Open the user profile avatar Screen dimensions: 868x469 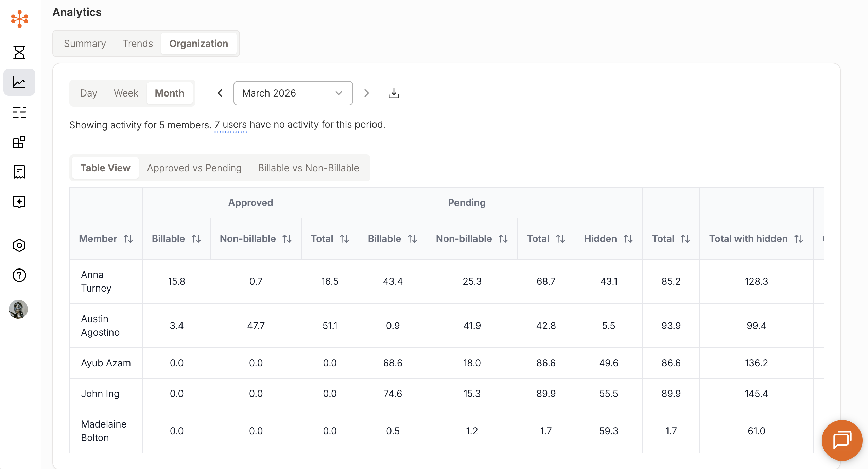pyautogui.click(x=18, y=309)
